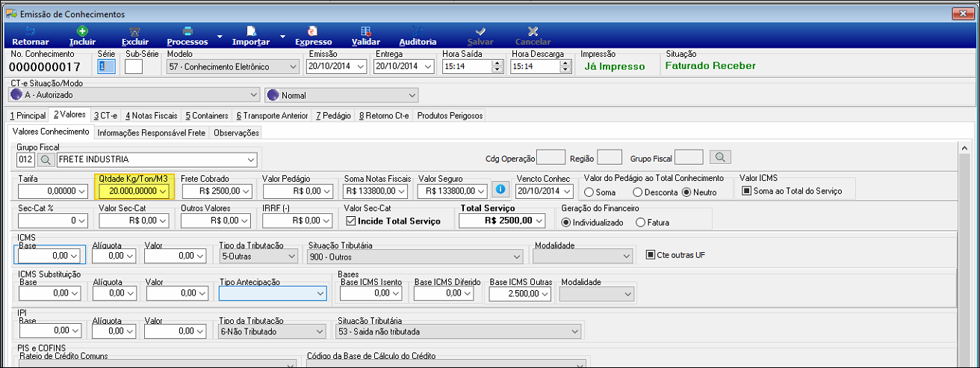Open the Modelo Conhecimento Eletrônico dropdown
Image resolution: width=980 pixels, height=368 pixels.
pos(232,67)
